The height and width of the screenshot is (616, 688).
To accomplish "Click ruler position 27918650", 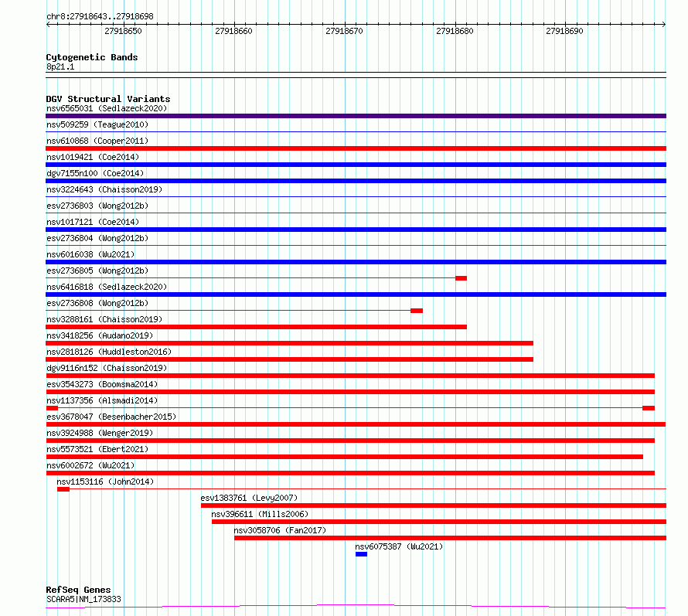I will (x=123, y=31).
